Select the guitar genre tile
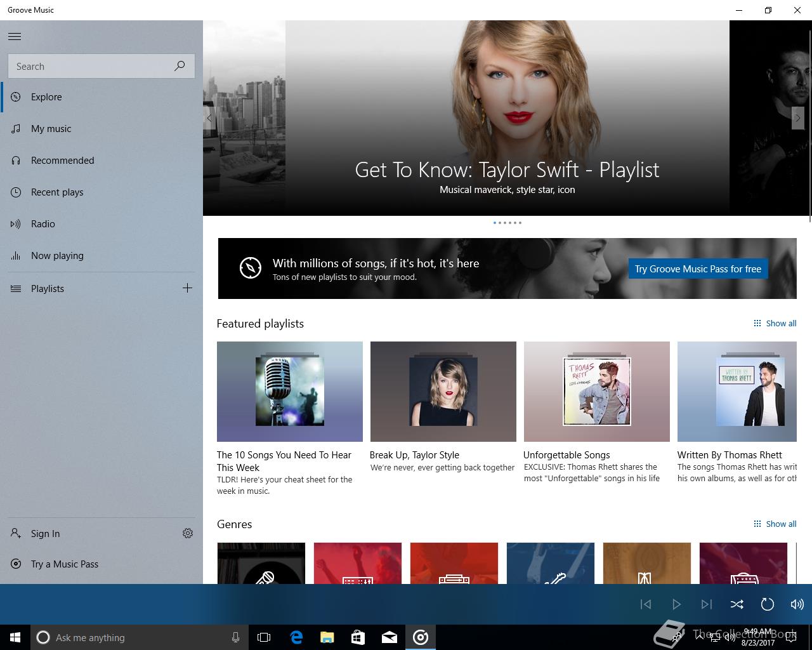Screen dimensions: 812x650 tap(551, 563)
